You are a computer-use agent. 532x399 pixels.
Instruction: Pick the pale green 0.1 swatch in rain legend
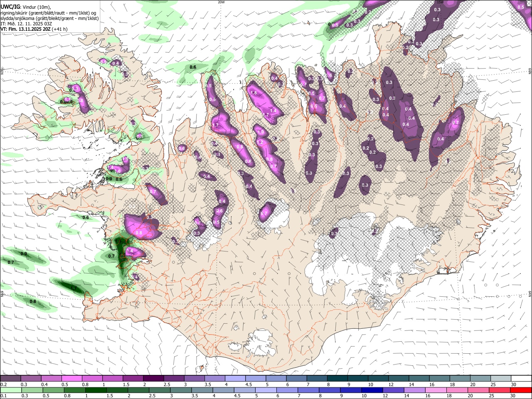[x=11, y=390]
